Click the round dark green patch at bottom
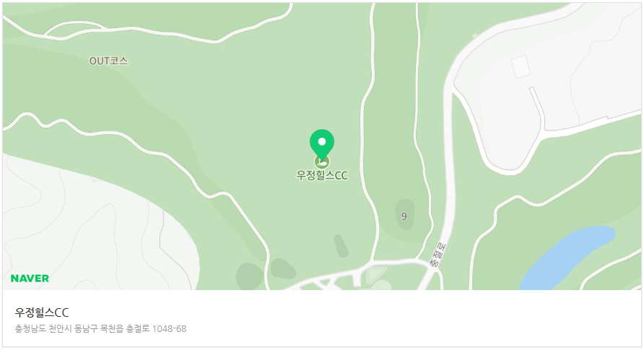 point(249,276)
